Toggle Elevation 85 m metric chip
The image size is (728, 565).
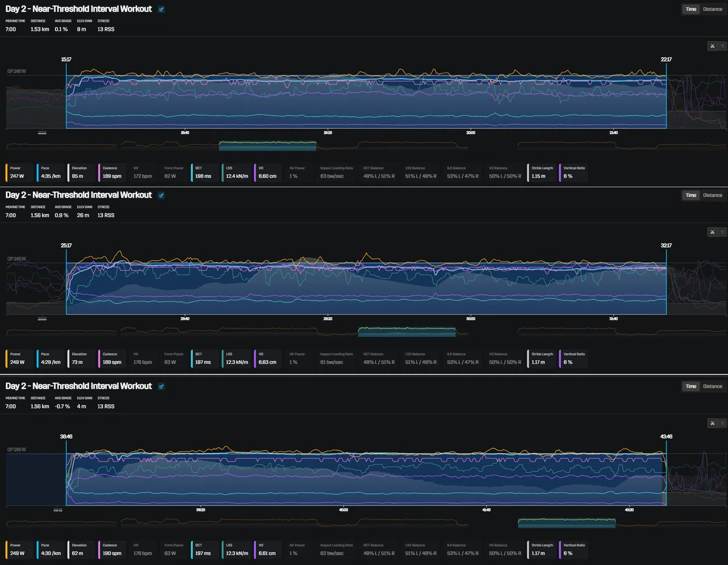click(x=82, y=173)
